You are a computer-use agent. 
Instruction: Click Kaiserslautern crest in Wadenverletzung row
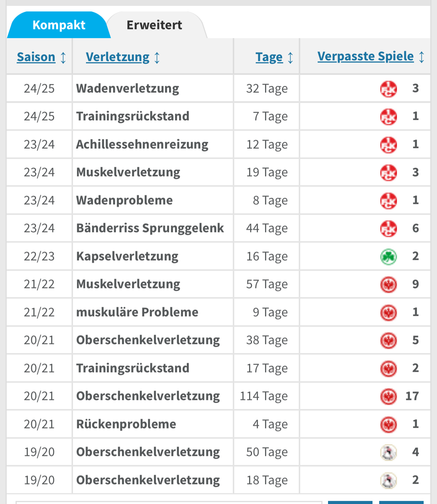coord(388,89)
